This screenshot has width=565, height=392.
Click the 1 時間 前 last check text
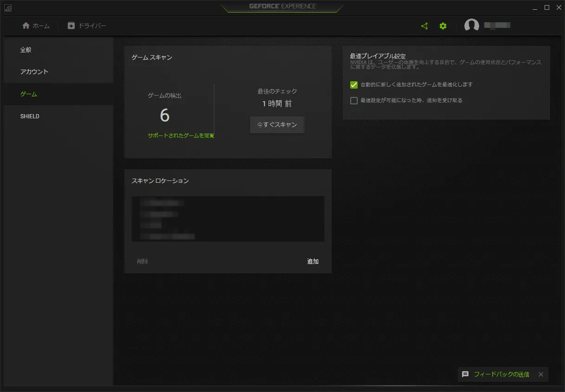pos(277,104)
